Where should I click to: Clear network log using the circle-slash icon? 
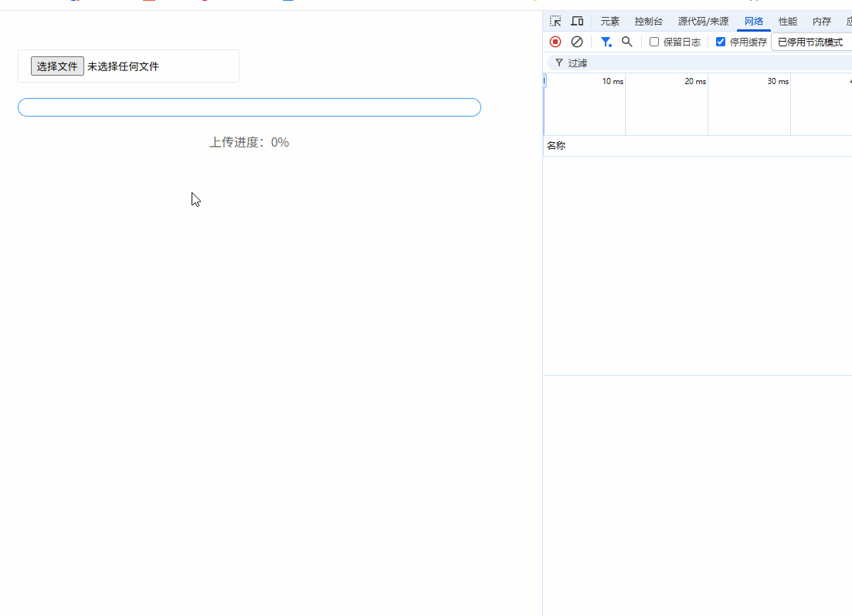tap(576, 42)
